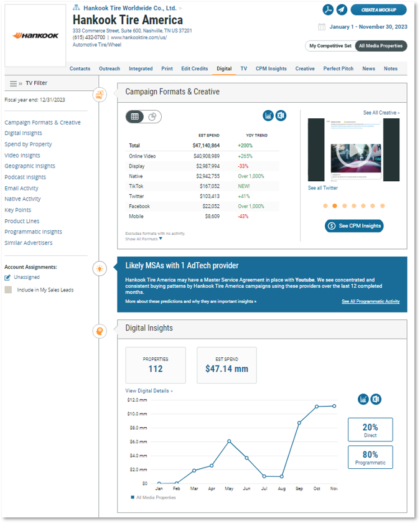Open the Print tab
Image resolution: width=420 pixels, height=523 pixels.
(x=167, y=68)
